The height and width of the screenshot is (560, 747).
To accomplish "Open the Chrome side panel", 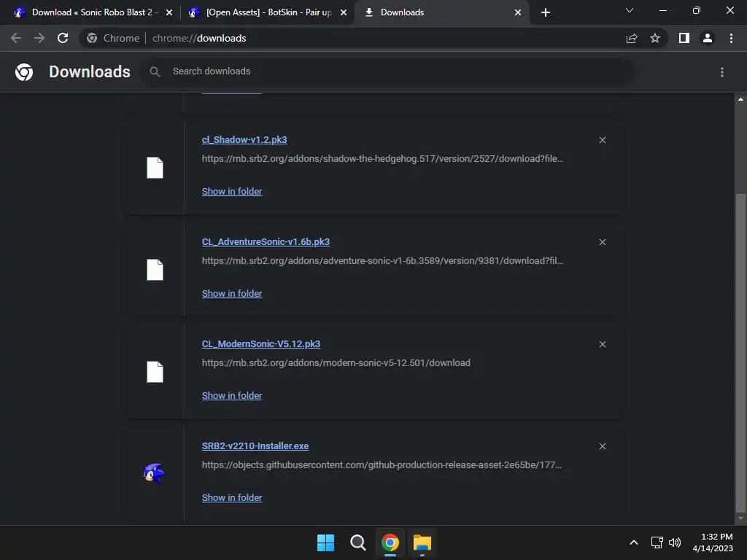I will coord(684,38).
